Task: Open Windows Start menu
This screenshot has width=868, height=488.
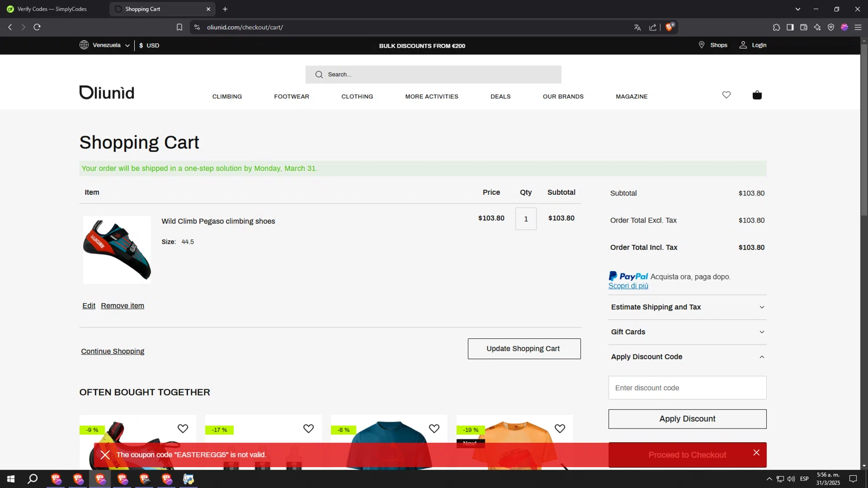Action: pyautogui.click(x=10, y=479)
